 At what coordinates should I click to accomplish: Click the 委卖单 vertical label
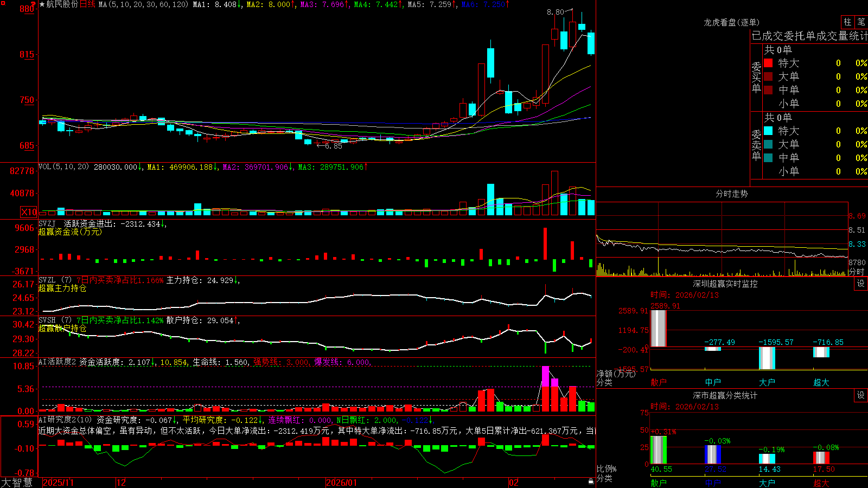click(756, 145)
